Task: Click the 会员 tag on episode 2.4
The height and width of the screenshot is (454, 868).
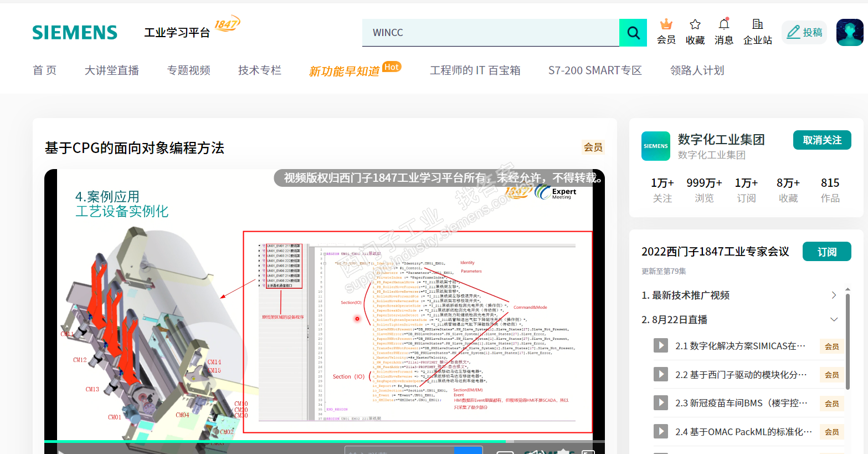Action: pyautogui.click(x=831, y=432)
